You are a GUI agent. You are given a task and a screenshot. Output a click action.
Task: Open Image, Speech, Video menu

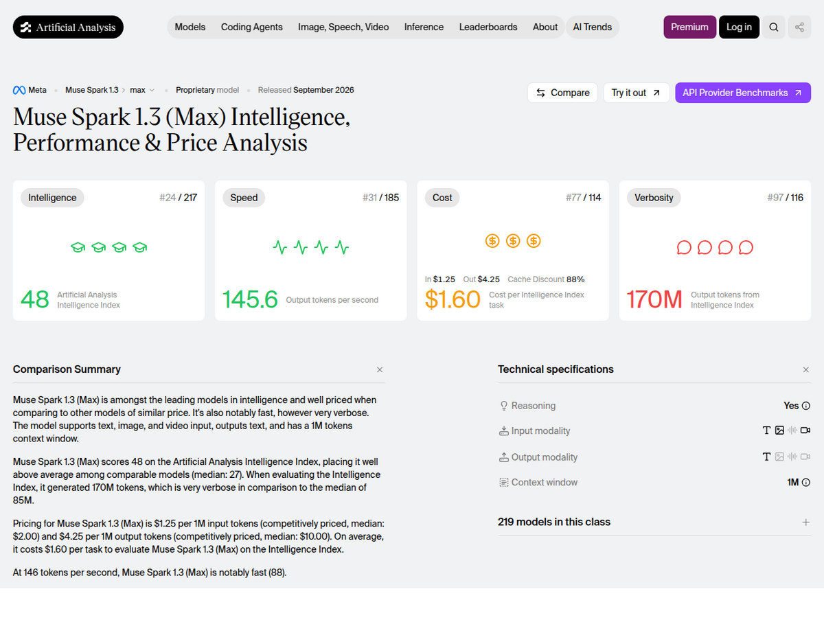(x=343, y=27)
